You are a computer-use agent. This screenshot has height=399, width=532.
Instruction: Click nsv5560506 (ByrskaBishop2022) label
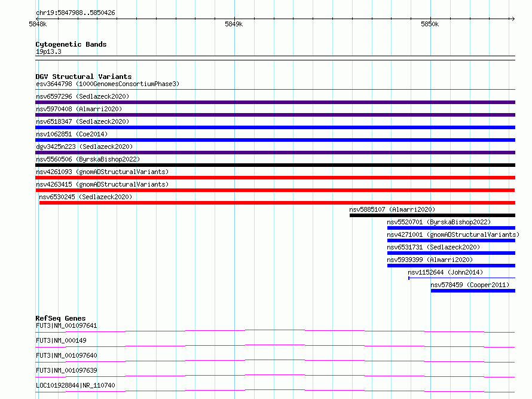tap(88, 159)
